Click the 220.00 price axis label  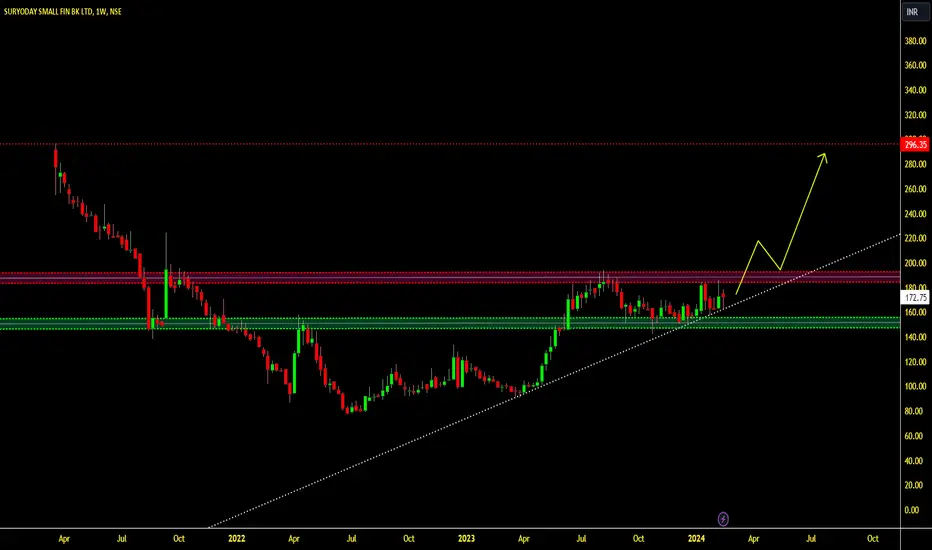point(915,238)
